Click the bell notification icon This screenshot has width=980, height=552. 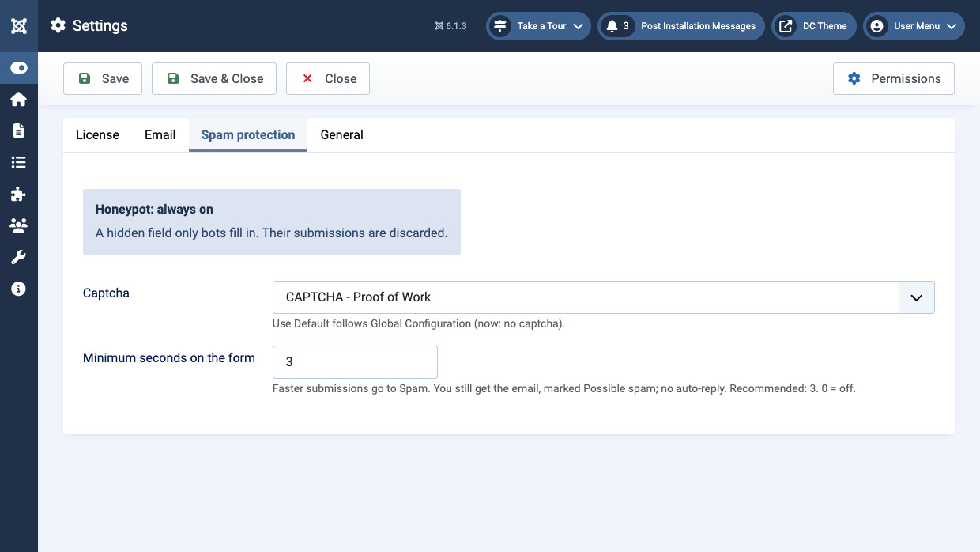click(x=612, y=26)
